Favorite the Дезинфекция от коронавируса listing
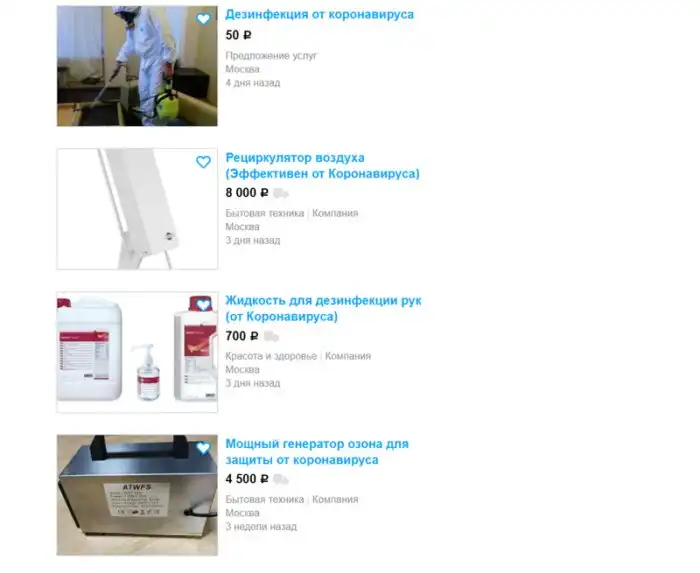 [203, 19]
